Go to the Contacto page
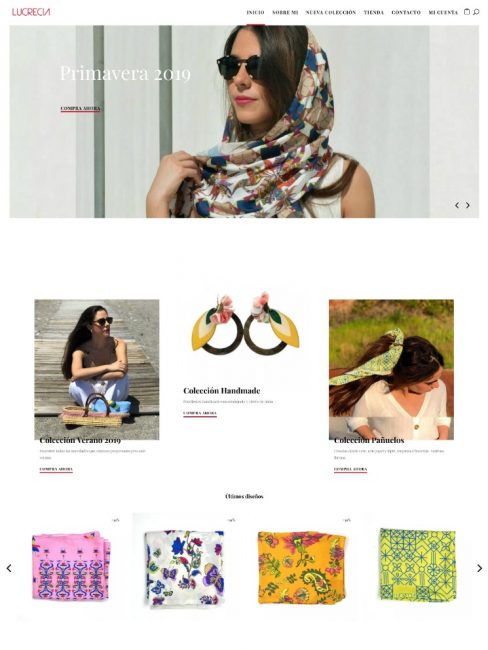Screen dimensions: 488x650 [406, 12]
